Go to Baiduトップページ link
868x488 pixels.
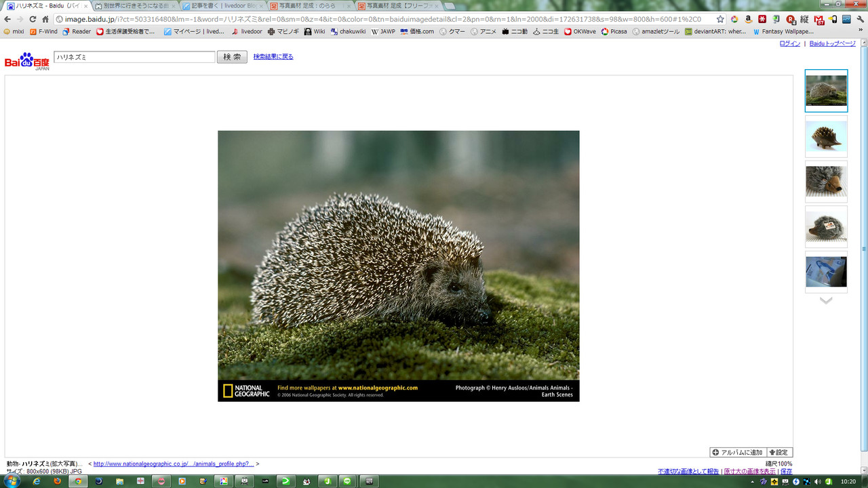point(833,43)
